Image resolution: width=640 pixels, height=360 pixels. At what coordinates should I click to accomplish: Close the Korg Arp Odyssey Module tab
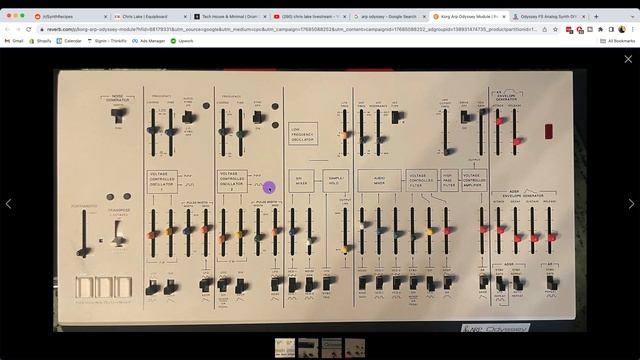(x=504, y=17)
